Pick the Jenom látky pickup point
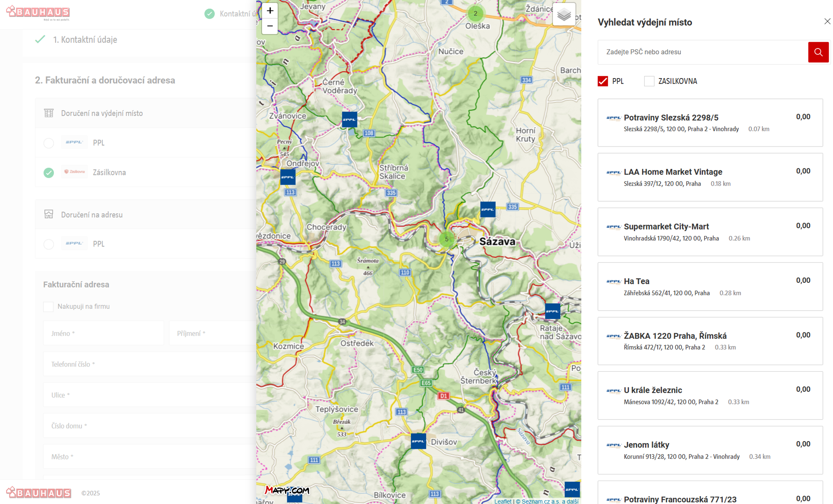833x504 pixels. 710,450
